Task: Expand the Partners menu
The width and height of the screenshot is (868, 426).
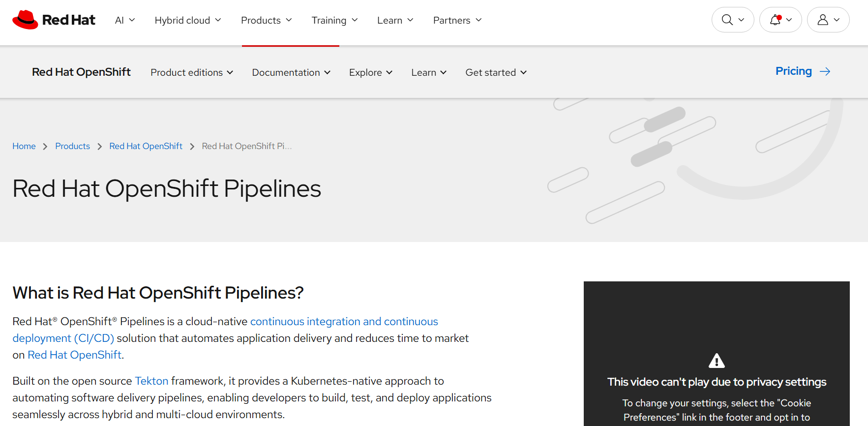Action: click(457, 20)
